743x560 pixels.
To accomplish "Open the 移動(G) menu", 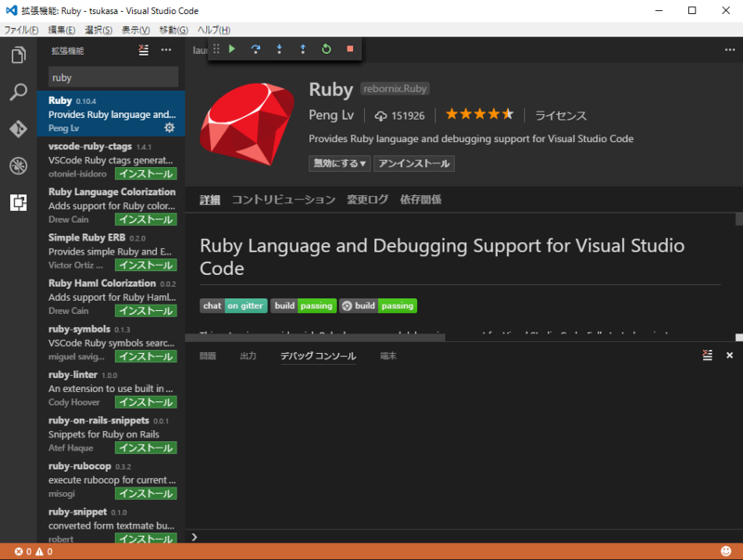I will click(x=174, y=30).
